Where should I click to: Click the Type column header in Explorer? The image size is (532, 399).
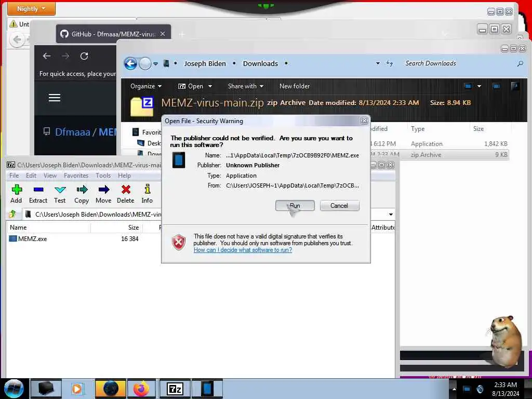tap(418, 129)
